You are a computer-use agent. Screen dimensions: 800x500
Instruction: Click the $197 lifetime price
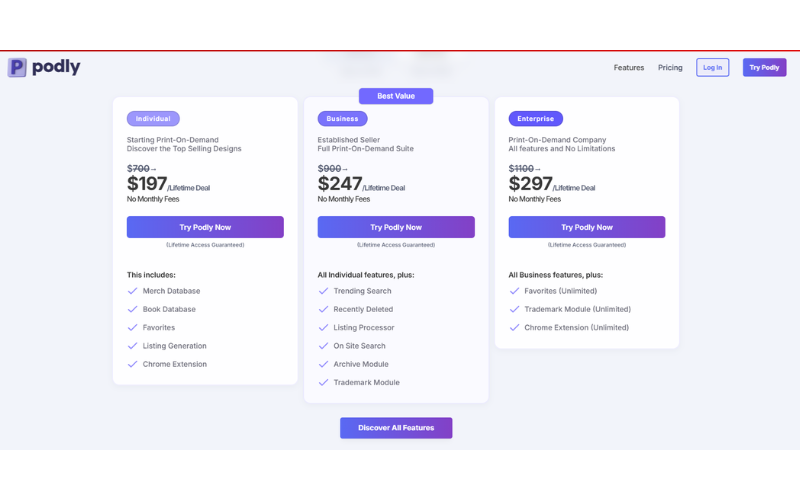(147, 184)
